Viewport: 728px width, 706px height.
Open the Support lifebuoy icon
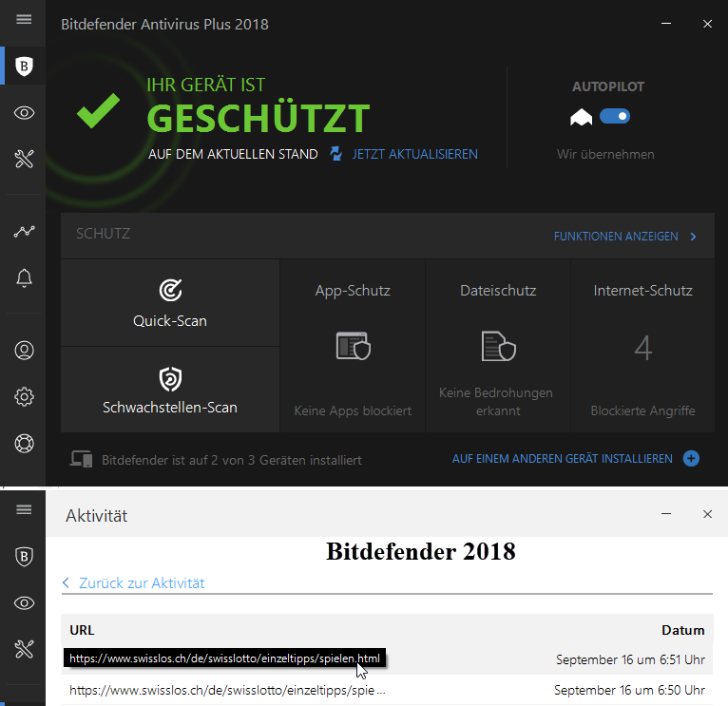[24, 444]
